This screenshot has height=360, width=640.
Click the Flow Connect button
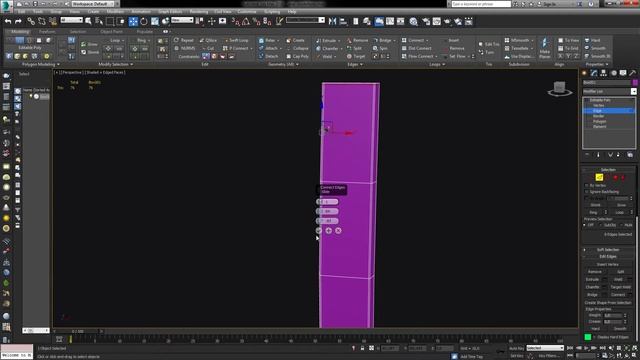tap(419, 56)
